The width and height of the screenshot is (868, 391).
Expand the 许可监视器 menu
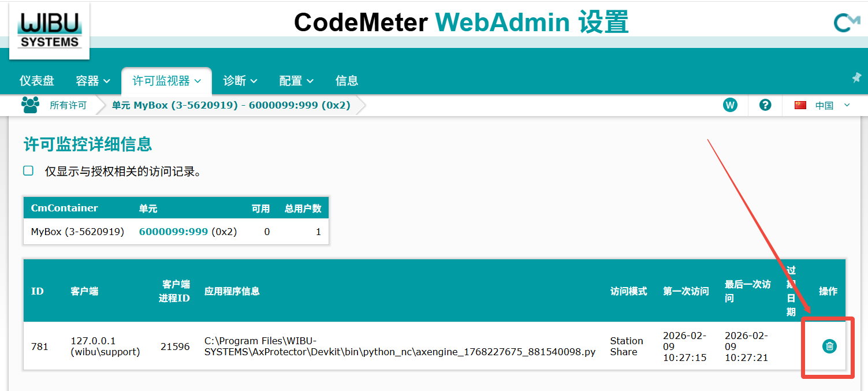tap(167, 81)
